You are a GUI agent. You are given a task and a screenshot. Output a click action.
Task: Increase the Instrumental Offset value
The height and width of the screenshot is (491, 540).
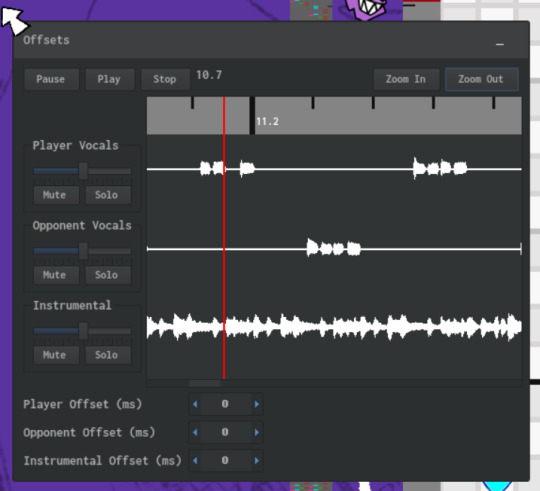(257, 460)
